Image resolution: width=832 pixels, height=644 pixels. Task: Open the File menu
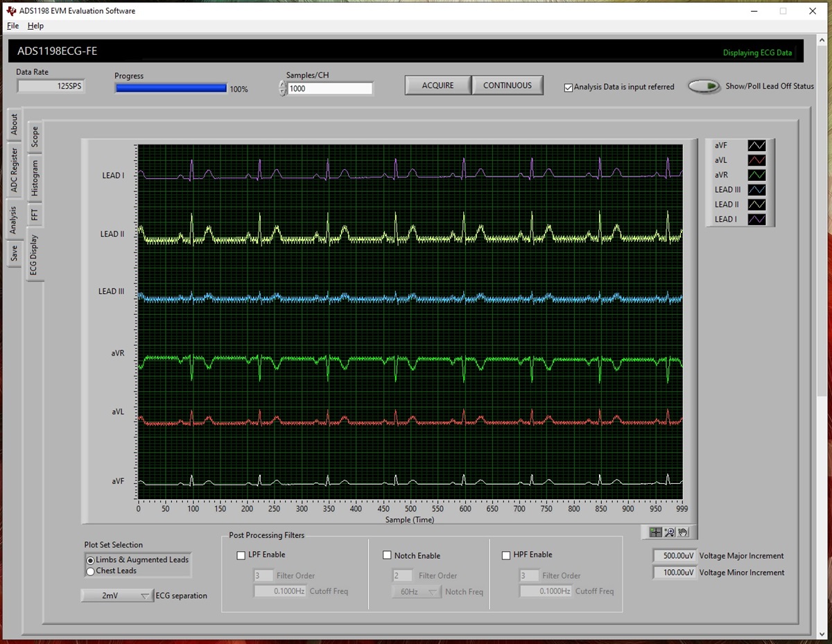click(12, 26)
